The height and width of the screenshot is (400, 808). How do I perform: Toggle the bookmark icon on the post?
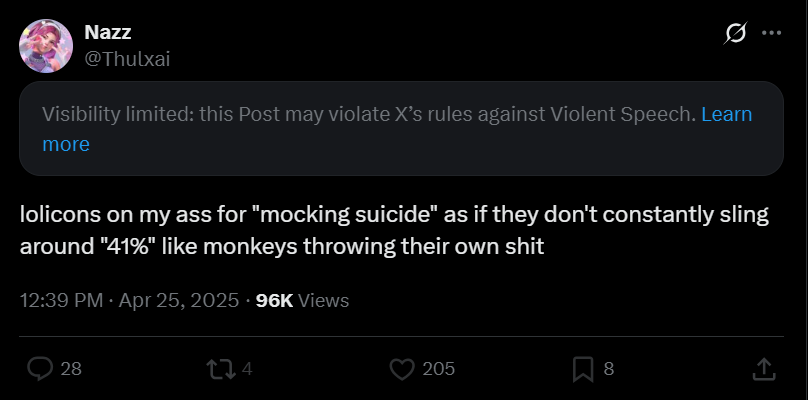pos(583,369)
